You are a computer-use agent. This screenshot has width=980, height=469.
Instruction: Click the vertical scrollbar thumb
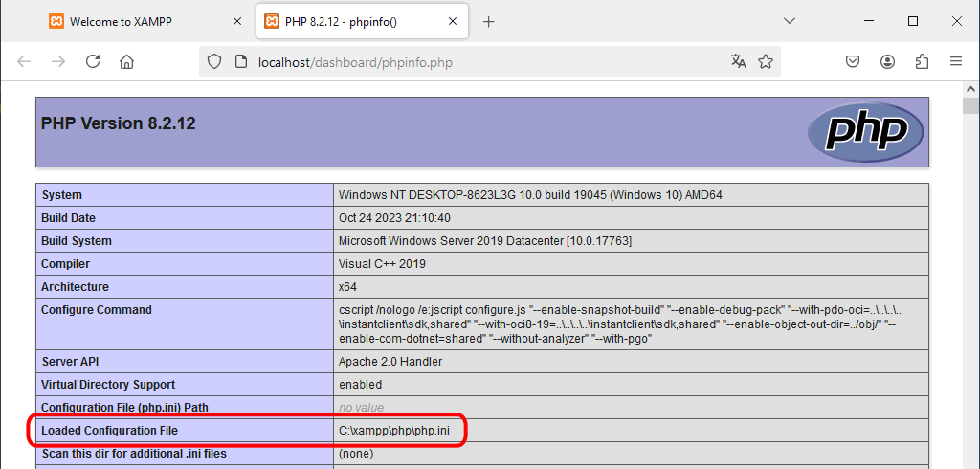click(970, 105)
